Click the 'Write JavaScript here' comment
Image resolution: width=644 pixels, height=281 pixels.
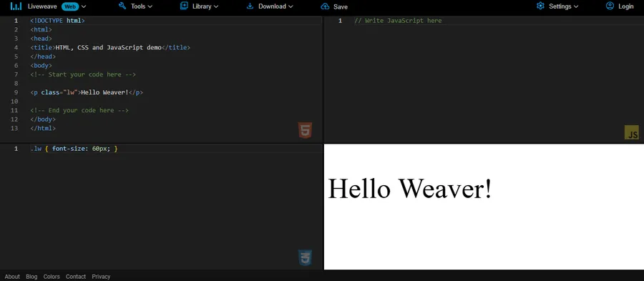tap(398, 21)
